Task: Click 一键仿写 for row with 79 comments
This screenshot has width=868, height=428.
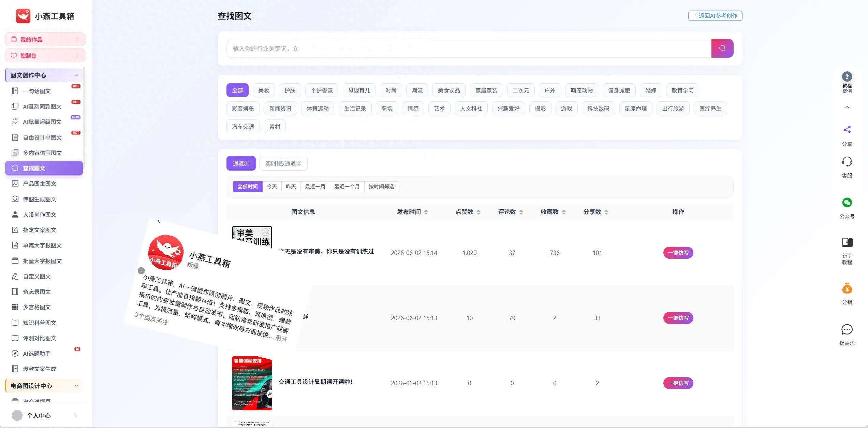Action: tap(678, 318)
